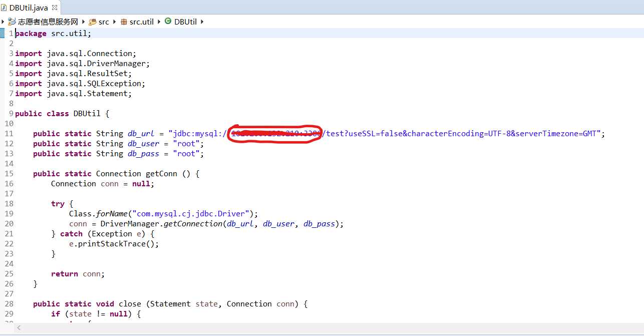This screenshot has height=336, width=644.
Task: Click the horizontal scrollbar left arrow
Action: coord(19,327)
